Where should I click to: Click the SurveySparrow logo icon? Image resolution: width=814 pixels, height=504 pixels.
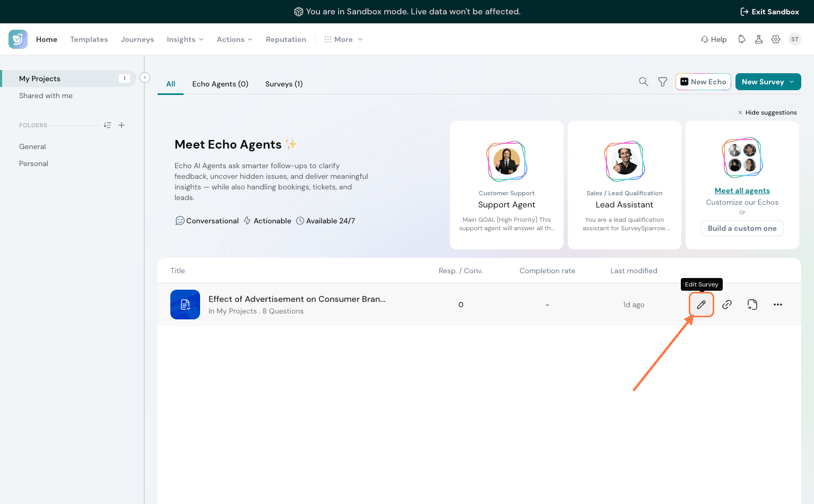point(18,39)
